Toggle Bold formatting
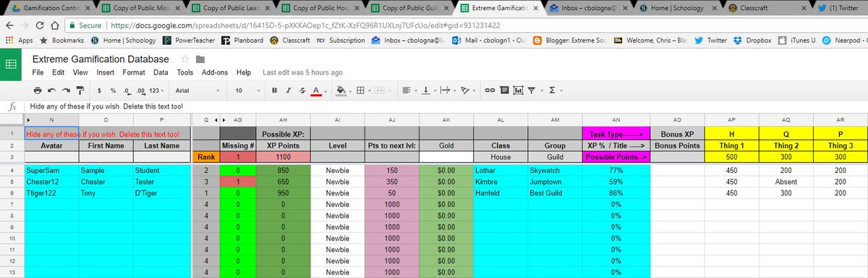 point(275,90)
